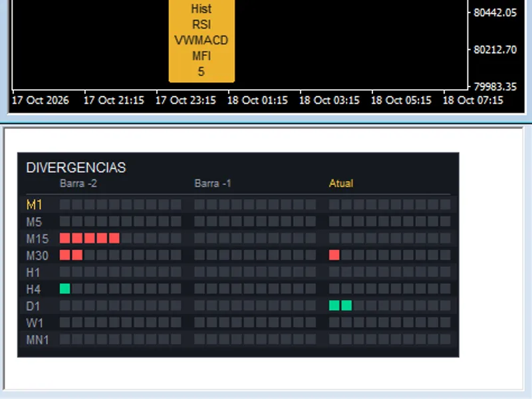This screenshot has height=399, width=532.
Task: Click price level 79983.35 on axis
Action: tap(495, 87)
